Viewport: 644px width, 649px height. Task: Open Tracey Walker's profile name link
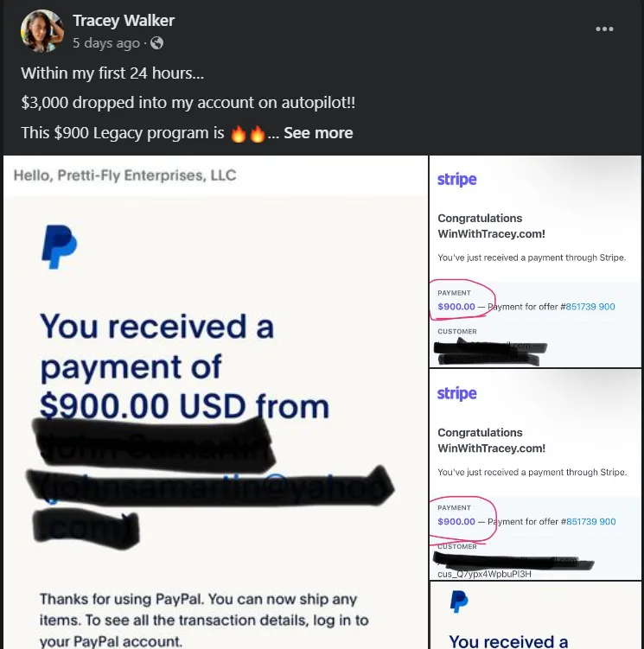124,20
